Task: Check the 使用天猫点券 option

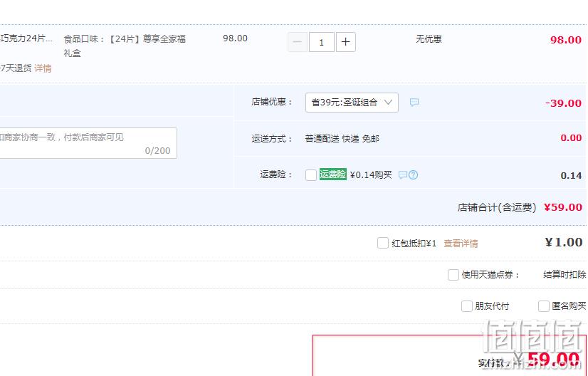Action: coord(453,275)
